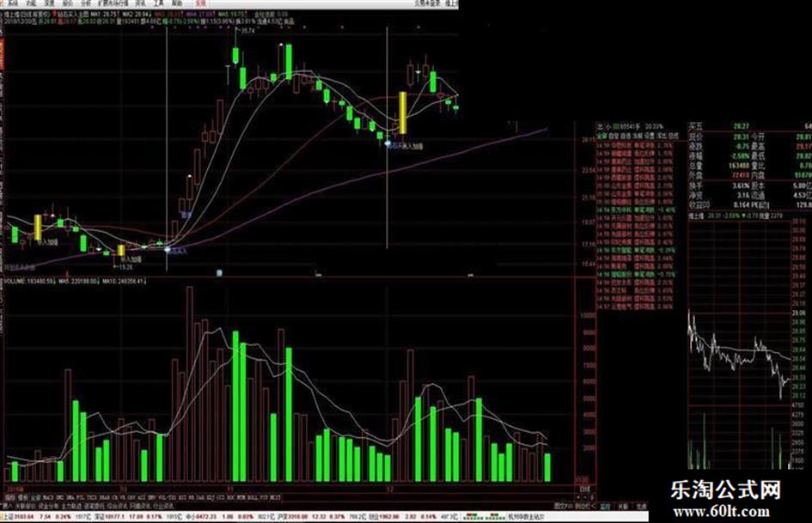Click the diamond buy signal marker near 钻石买入加倍

388,143
